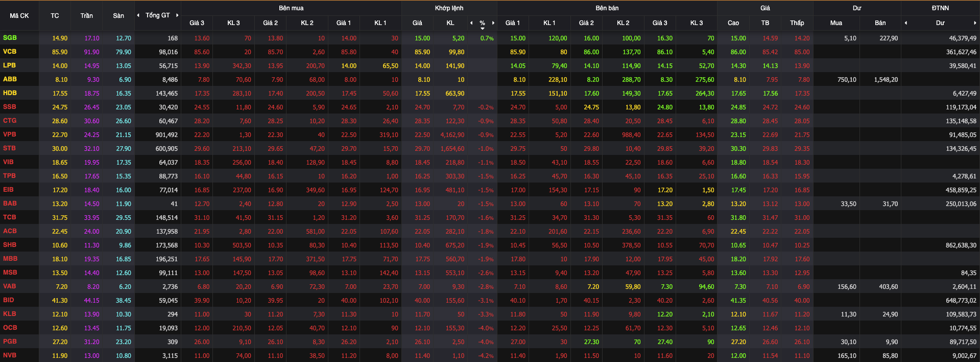
Task: Click the ĐTNN group header
Action: tap(940, 8)
